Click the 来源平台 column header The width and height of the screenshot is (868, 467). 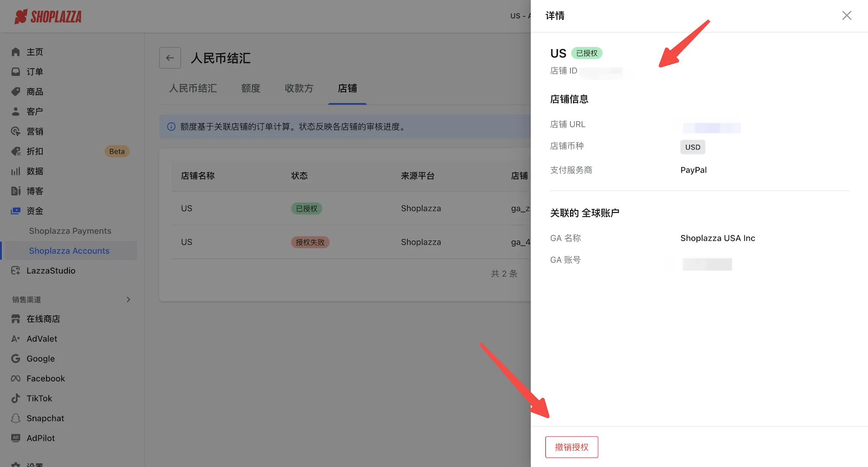(417, 176)
